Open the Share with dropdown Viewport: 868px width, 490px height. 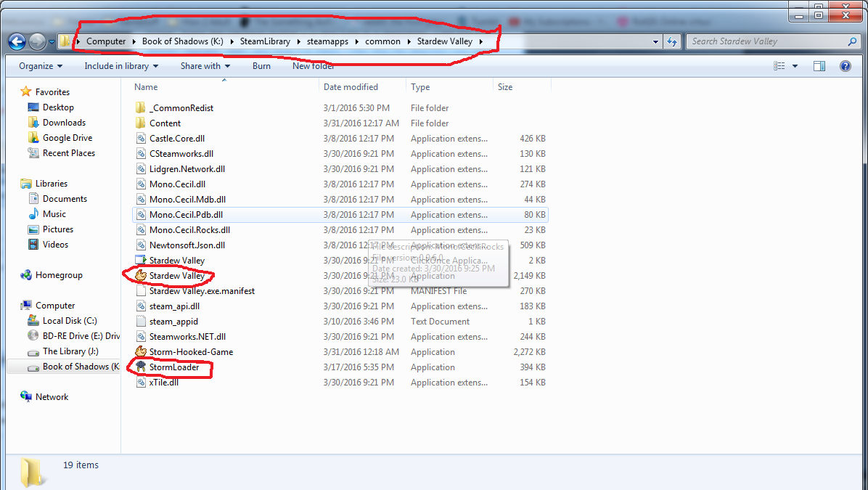pos(205,66)
